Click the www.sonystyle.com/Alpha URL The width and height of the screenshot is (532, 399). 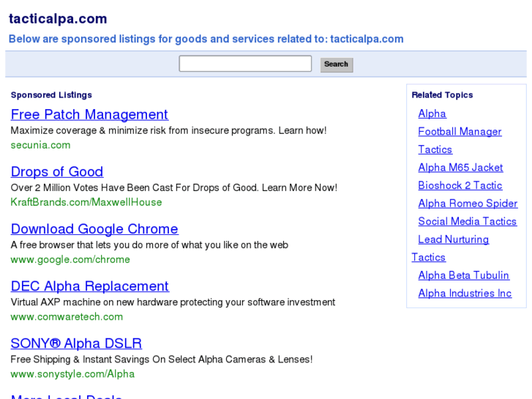pos(72,374)
